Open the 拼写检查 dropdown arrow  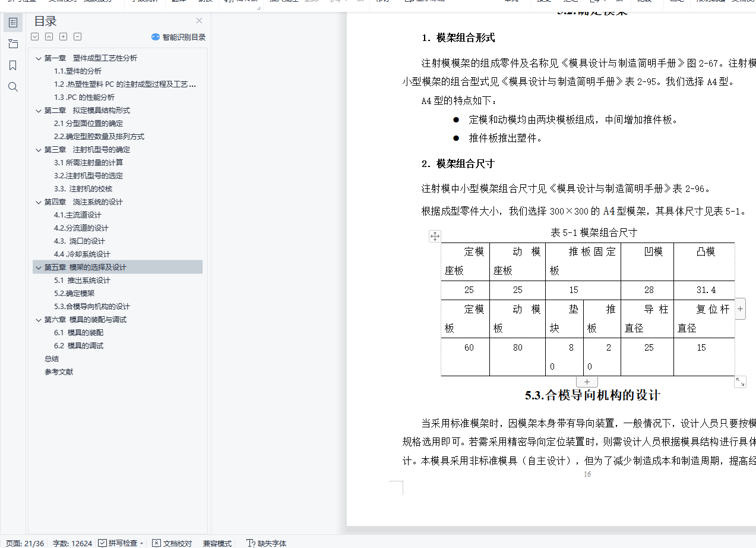[x=142, y=544]
